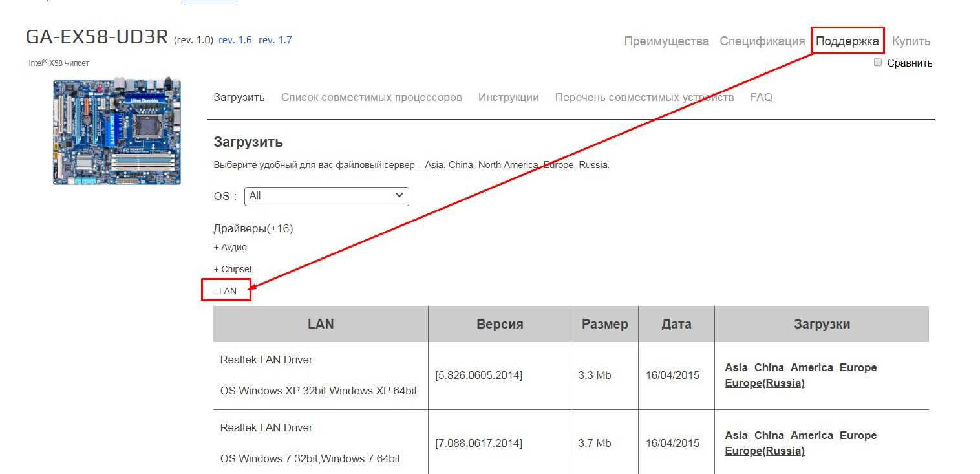980x474 pixels.
Task: Expand the Chipset drivers section
Action: pyautogui.click(x=233, y=269)
